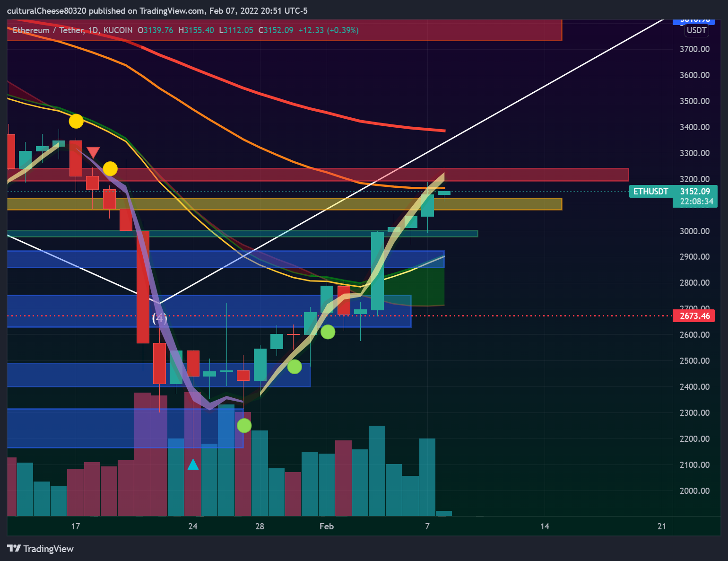The width and height of the screenshot is (728, 561).
Task: Click the H3155.40 high value
Action: [x=196, y=30]
